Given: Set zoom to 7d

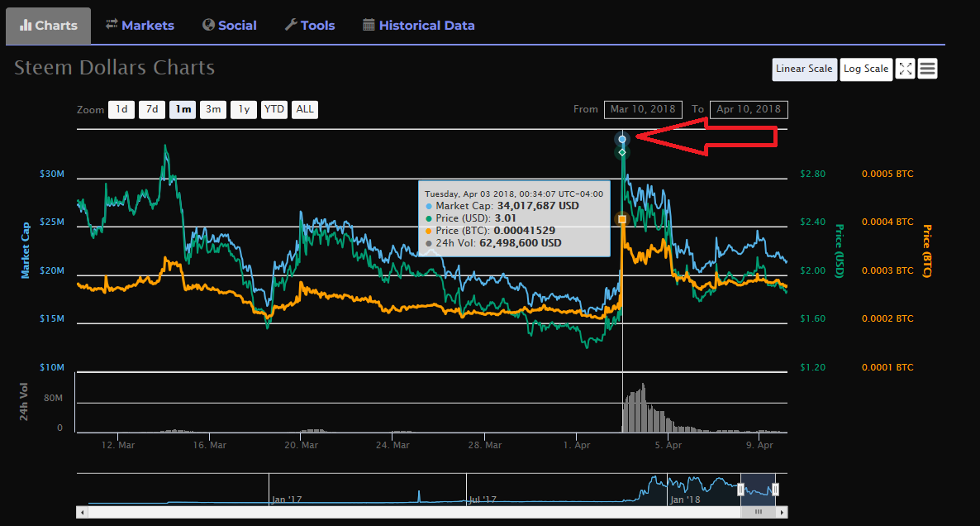Looking at the screenshot, I should 152,109.
